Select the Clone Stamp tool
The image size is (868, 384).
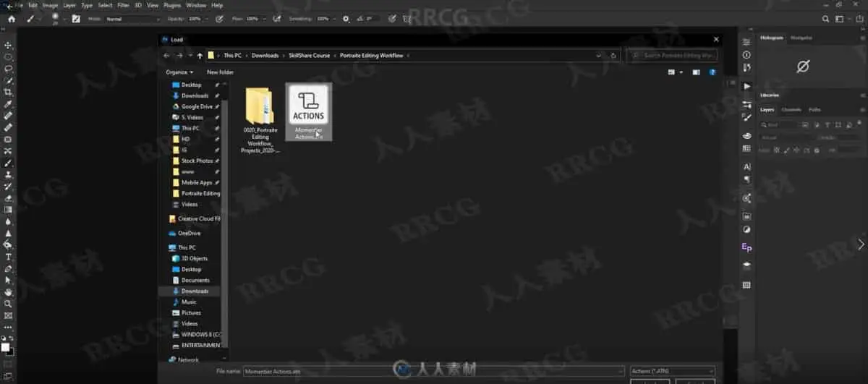coord(8,174)
